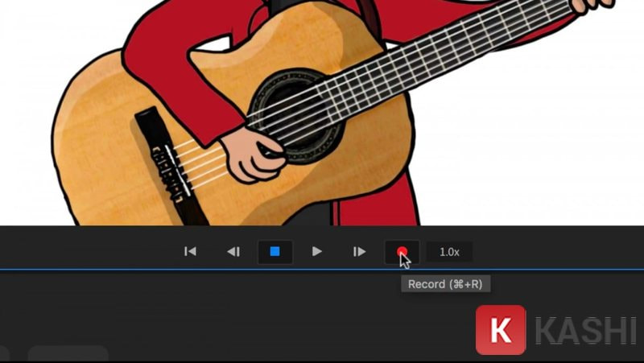This screenshot has height=363, width=644.
Task: Jump to the first frame of the timeline
Action: coord(190,252)
